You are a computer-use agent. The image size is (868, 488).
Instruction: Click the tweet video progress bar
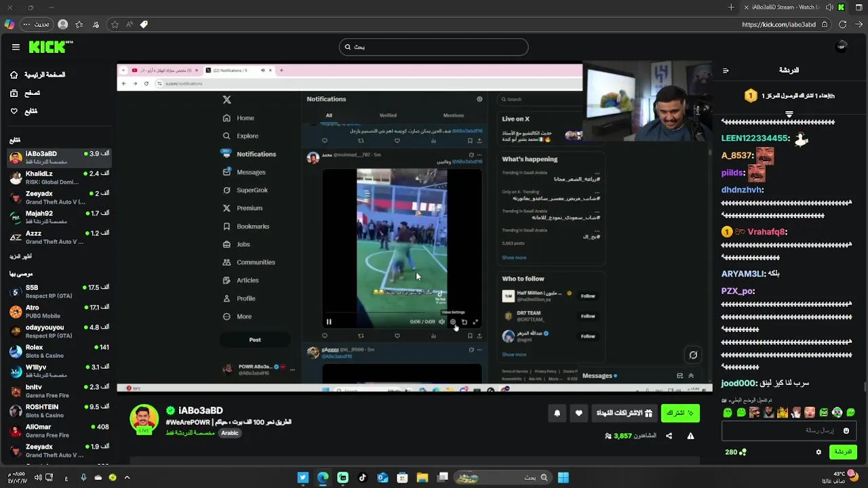(401, 313)
